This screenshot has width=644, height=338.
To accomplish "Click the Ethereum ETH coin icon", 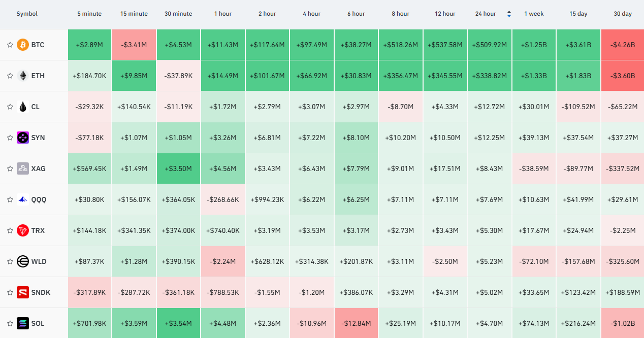I will coord(23,76).
